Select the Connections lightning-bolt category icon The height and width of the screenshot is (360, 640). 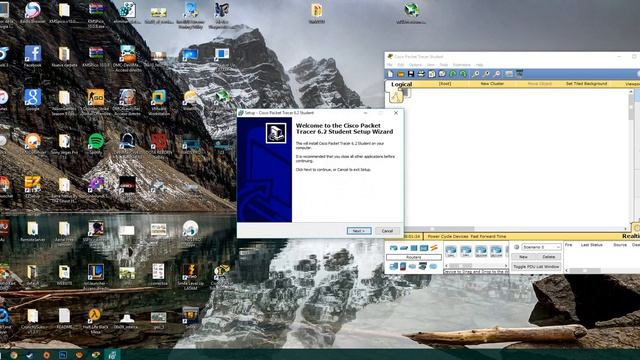coord(434,248)
